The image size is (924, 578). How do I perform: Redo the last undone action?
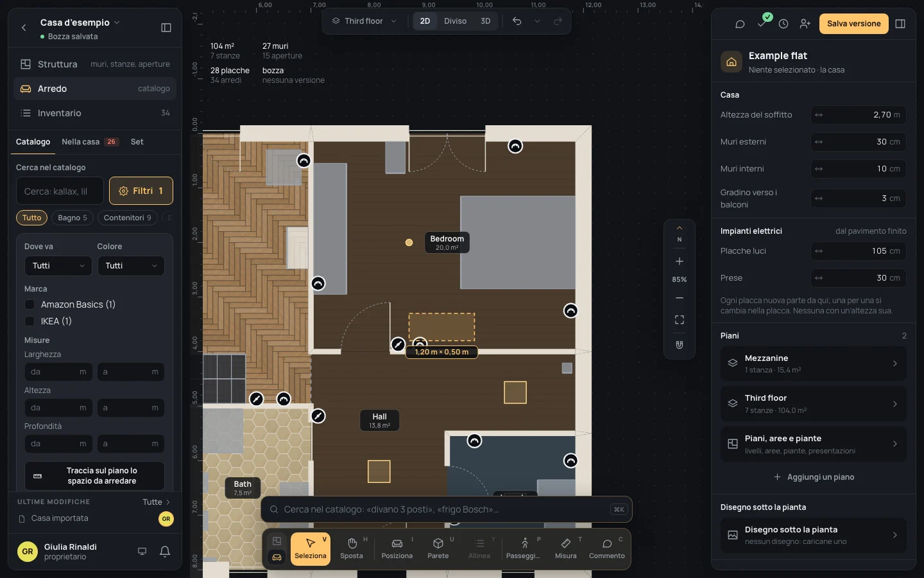(558, 21)
